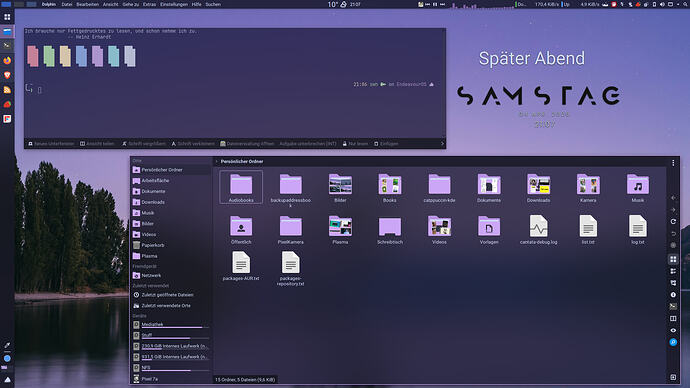Select the Bilder folder in main view
690x388 pixels.
click(x=340, y=188)
